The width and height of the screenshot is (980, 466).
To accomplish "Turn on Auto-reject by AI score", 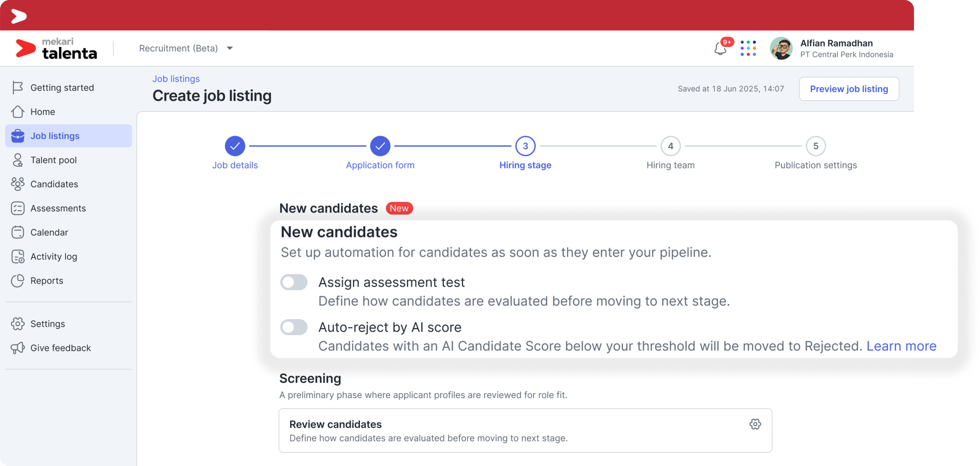I will click(294, 327).
